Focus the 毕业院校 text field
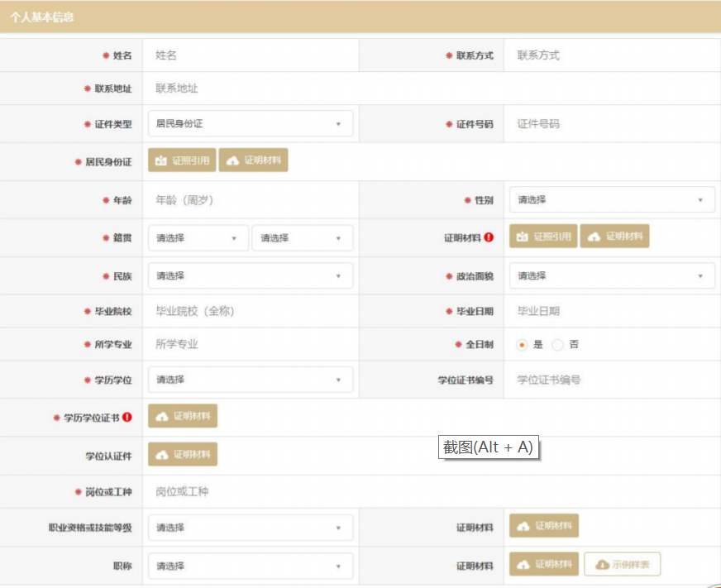721x588 pixels. pos(251,312)
